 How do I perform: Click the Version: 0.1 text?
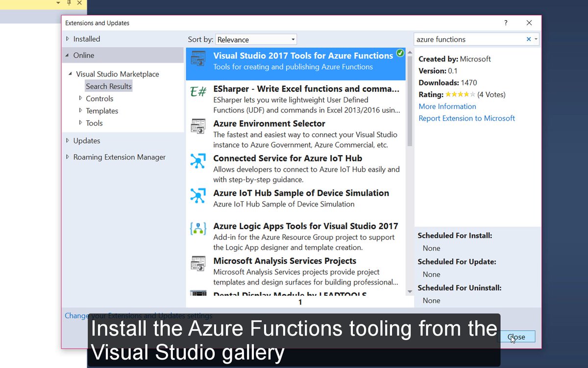438,71
